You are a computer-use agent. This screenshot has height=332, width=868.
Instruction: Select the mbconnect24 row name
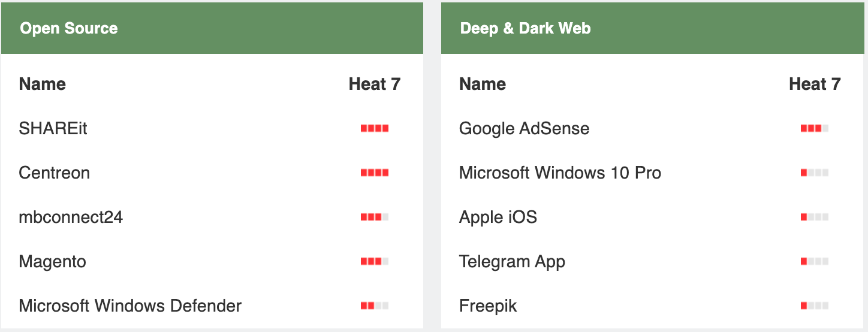[71, 217]
